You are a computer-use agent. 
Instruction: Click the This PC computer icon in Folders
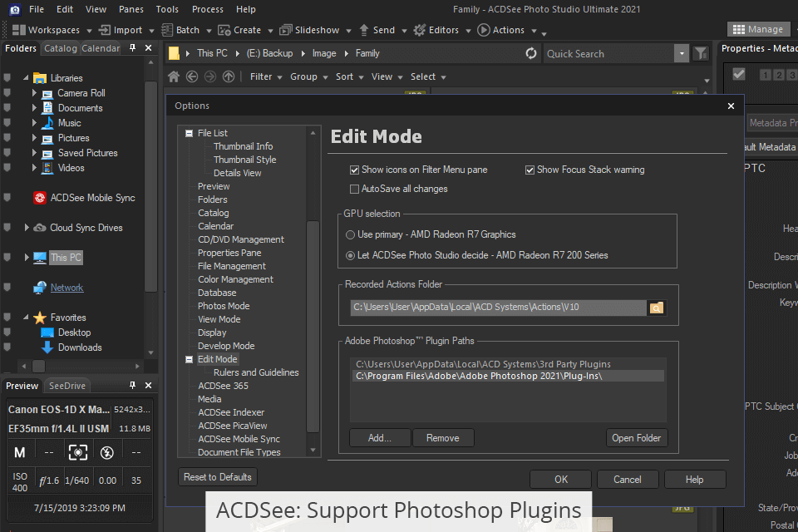click(x=40, y=258)
